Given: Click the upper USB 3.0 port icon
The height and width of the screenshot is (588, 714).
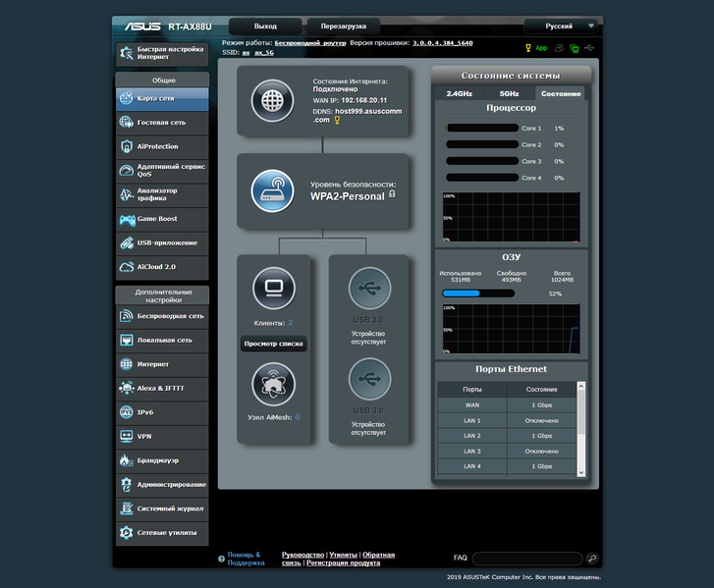Looking at the screenshot, I should (x=369, y=288).
